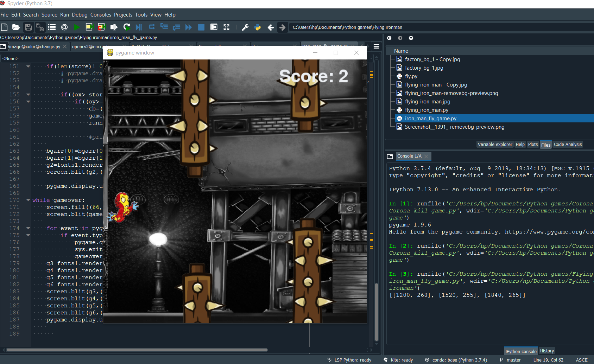The image size is (594, 364).
Task: Start debugging with the debug file icon
Action: pos(139,27)
